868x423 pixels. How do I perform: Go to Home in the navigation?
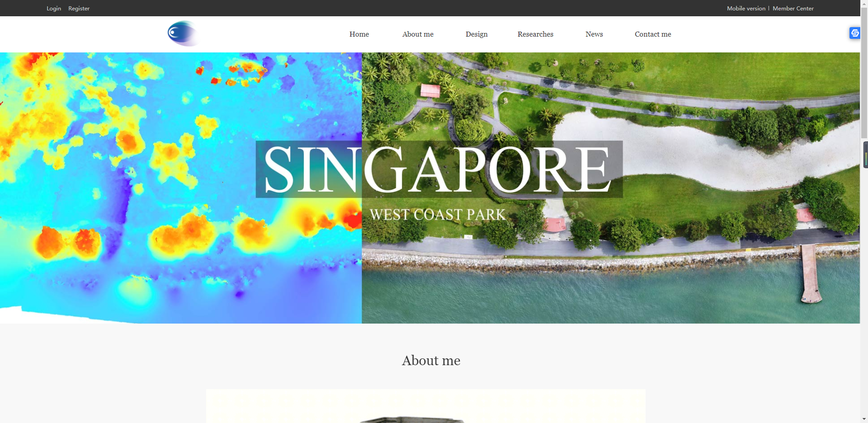click(x=359, y=34)
